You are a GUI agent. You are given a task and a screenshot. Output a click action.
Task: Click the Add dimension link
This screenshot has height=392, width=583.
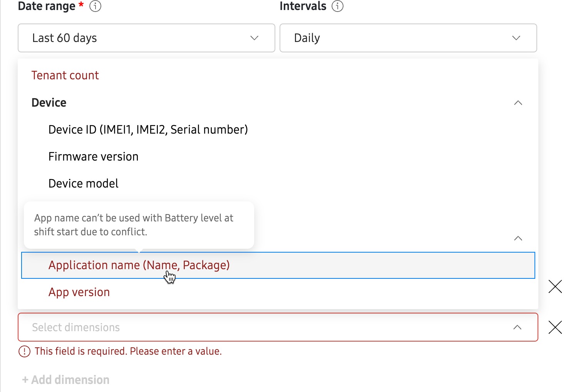point(65,380)
